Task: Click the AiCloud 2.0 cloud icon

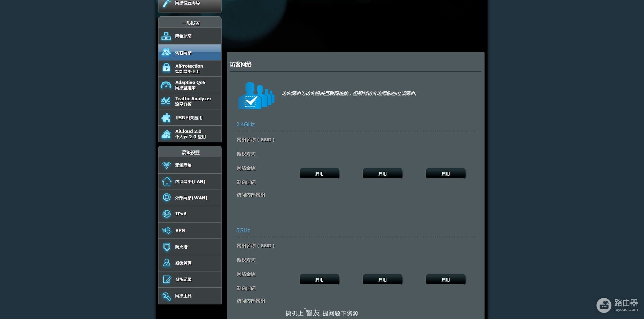Action: 166,134
